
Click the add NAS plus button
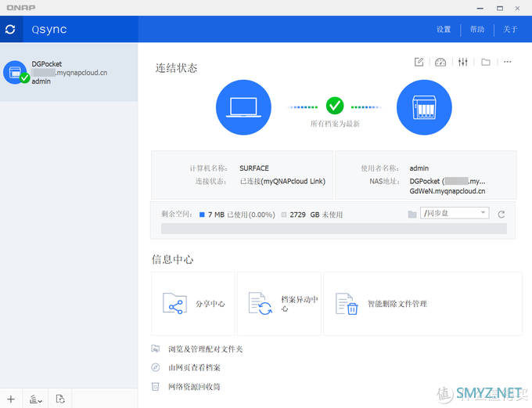(11, 399)
